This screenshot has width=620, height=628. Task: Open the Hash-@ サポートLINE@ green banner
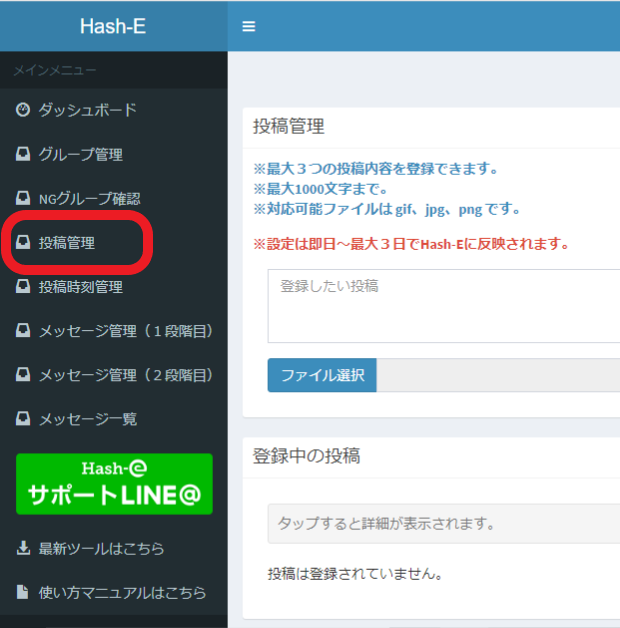point(114,484)
